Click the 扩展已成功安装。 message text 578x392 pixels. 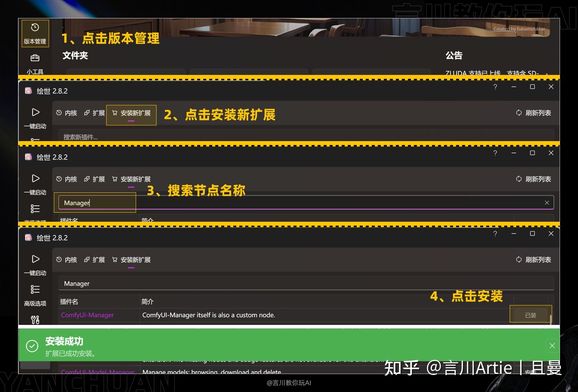[x=70, y=353]
